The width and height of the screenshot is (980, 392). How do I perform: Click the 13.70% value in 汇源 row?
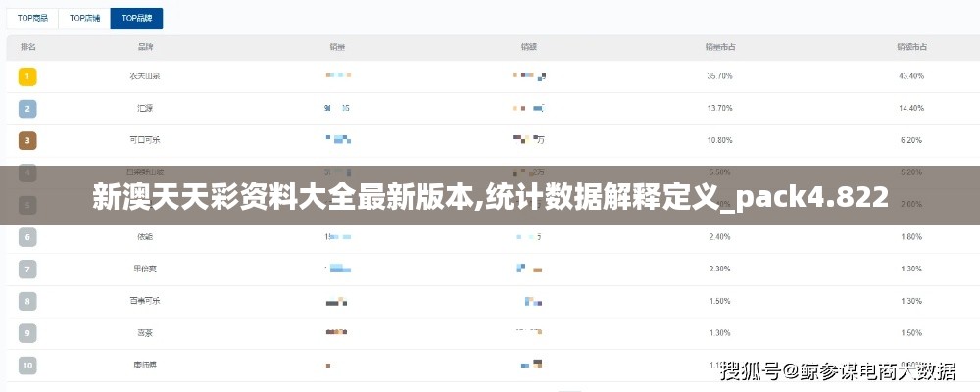(720, 108)
